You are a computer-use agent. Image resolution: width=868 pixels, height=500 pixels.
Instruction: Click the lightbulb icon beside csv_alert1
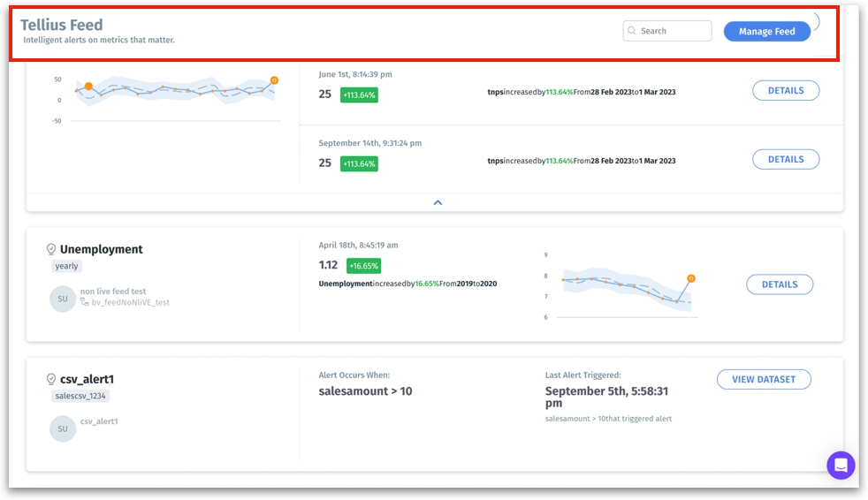[51, 380]
